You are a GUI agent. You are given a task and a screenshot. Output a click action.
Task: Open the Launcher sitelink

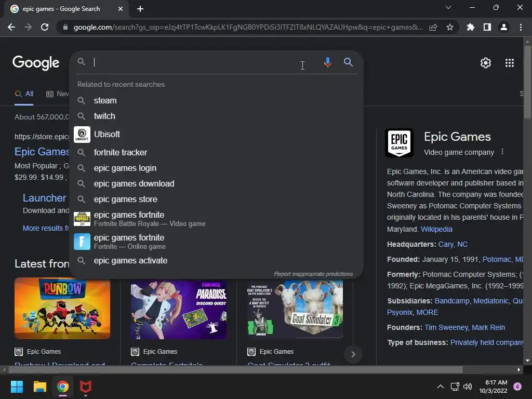click(45, 198)
